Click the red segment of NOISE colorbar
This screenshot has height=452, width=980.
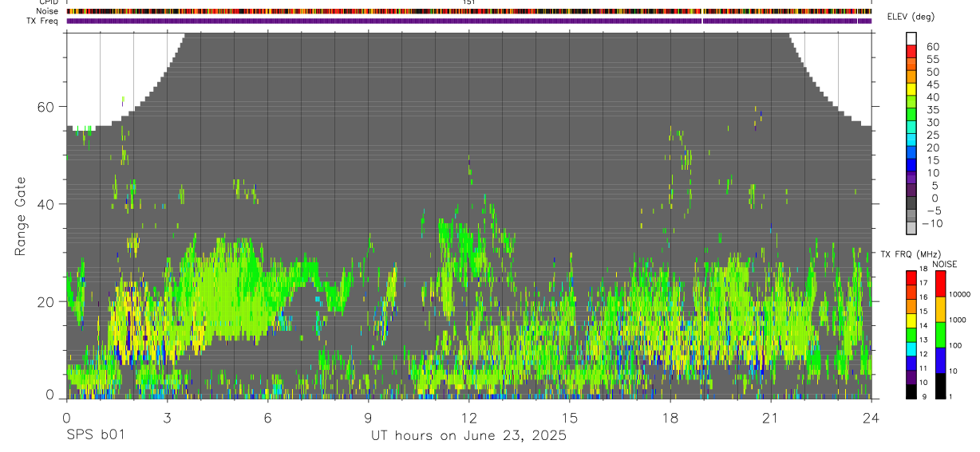940,284
